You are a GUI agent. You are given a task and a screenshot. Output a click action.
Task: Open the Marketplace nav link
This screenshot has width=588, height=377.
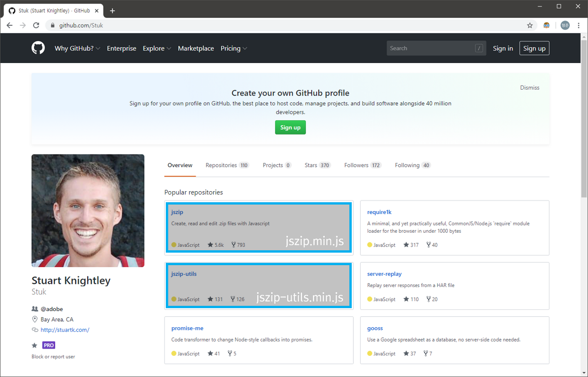pyautogui.click(x=196, y=48)
